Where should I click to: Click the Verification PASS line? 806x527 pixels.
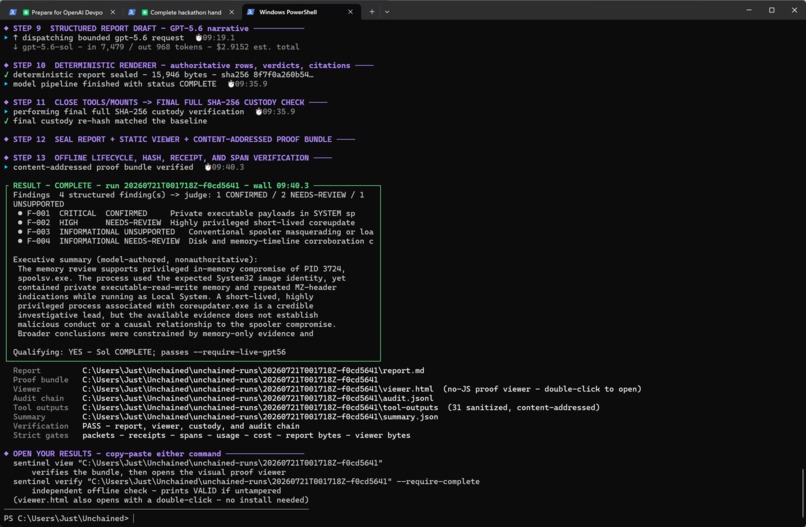[156, 426]
